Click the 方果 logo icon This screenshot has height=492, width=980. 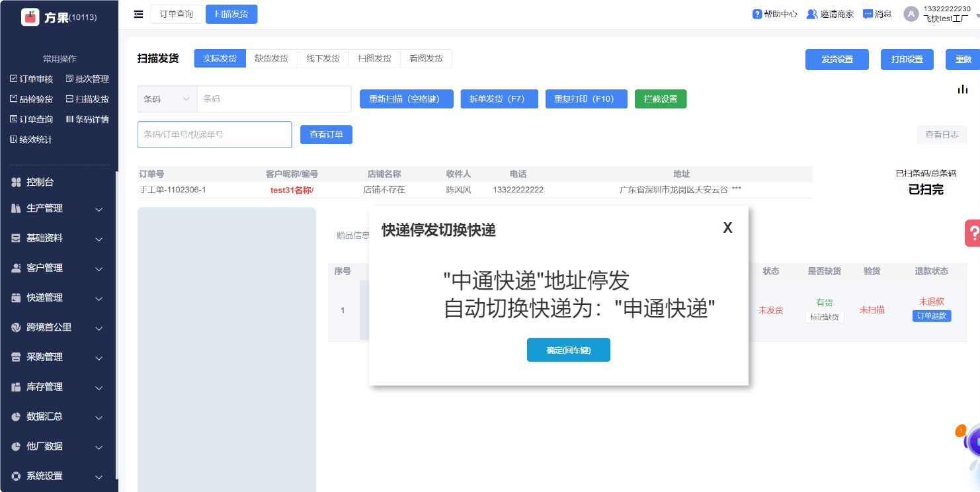30,17
